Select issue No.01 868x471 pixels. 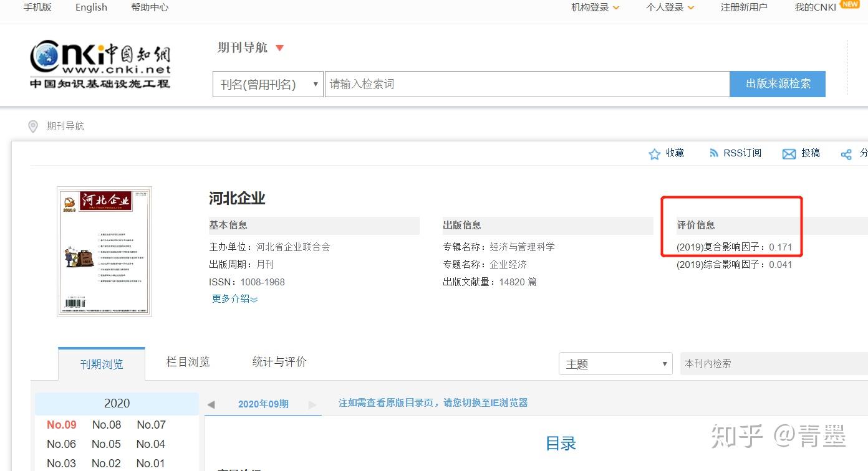point(152,464)
